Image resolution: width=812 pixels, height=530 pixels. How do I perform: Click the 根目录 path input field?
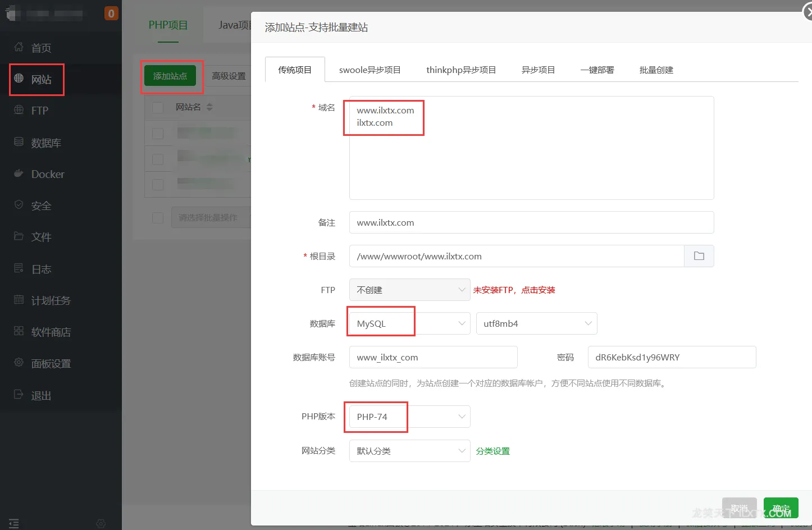[x=517, y=256]
